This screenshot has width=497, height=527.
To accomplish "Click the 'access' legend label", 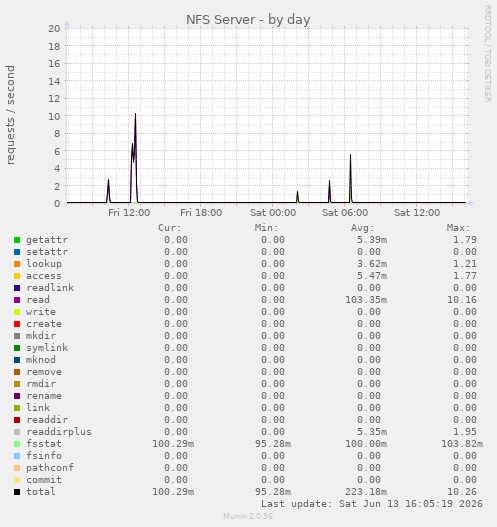I will point(44,276).
